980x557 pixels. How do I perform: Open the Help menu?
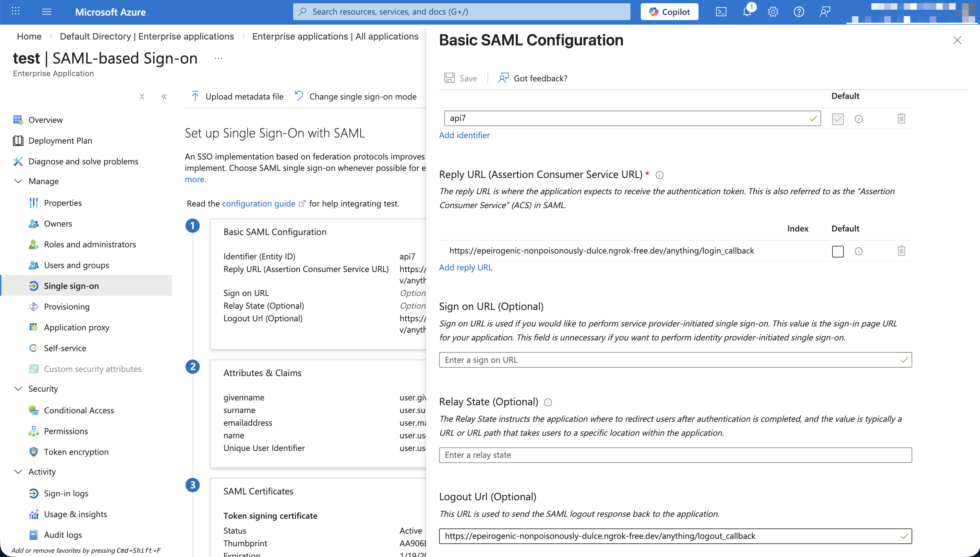(799, 11)
